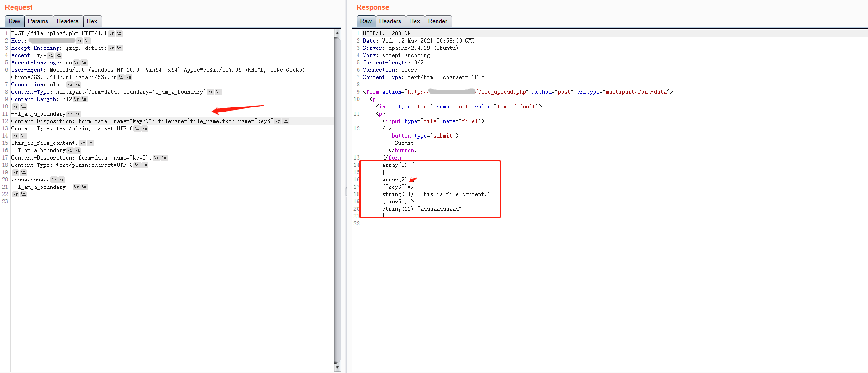Place cursor on POST /file_upload.php request line
The height and width of the screenshot is (373, 868).
[x=58, y=33]
